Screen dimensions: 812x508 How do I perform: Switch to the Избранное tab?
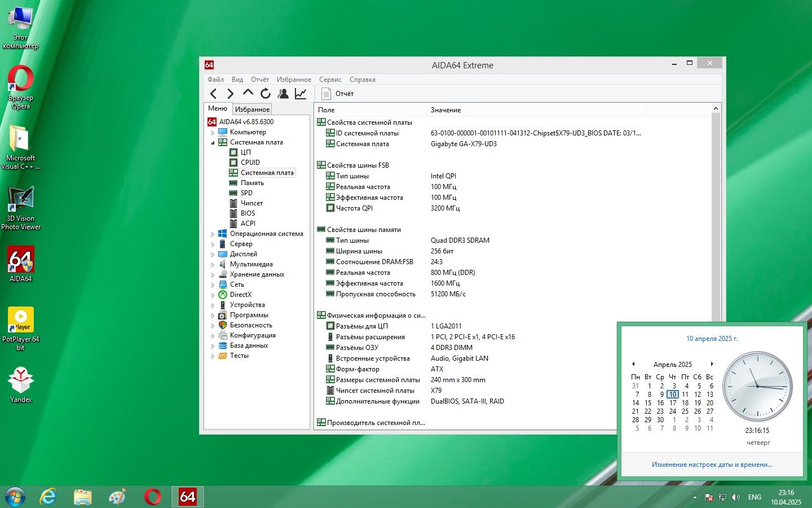click(x=252, y=110)
